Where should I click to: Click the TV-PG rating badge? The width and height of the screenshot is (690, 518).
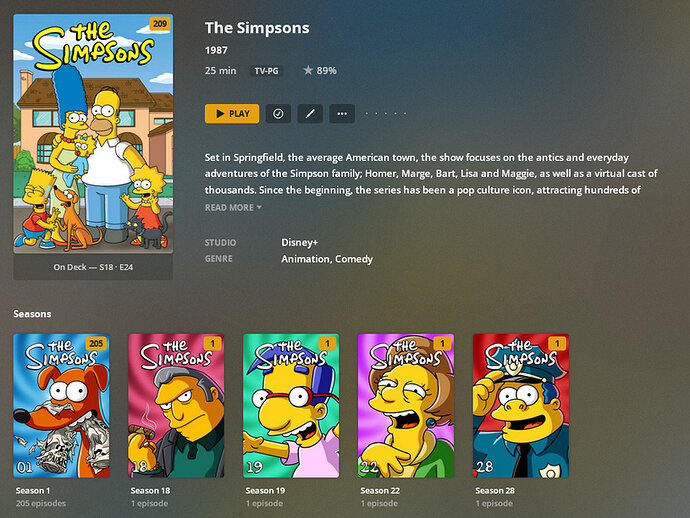pos(266,71)
